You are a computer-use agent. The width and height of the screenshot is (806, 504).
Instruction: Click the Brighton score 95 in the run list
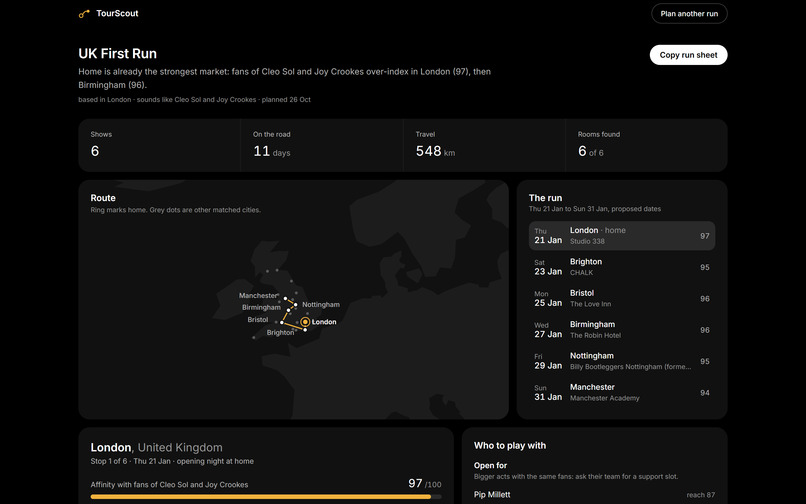(705, 267)
